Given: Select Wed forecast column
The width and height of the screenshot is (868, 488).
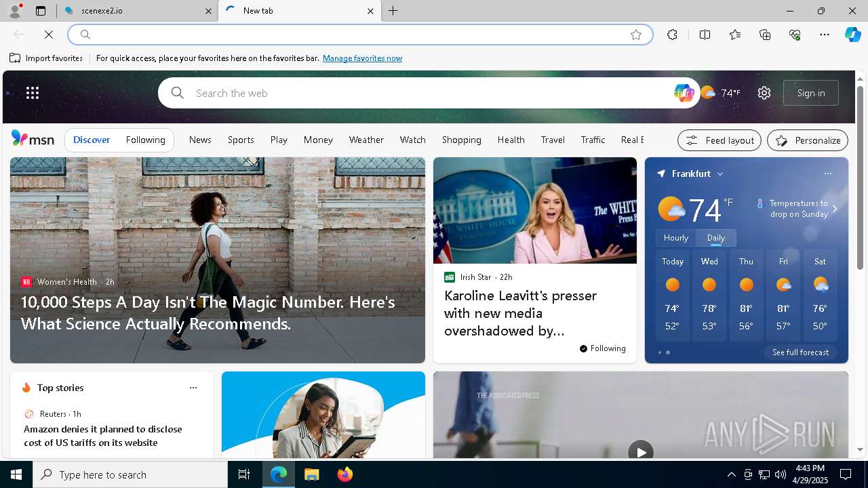Looking at the screenshot, I should (x=709, y=296).
